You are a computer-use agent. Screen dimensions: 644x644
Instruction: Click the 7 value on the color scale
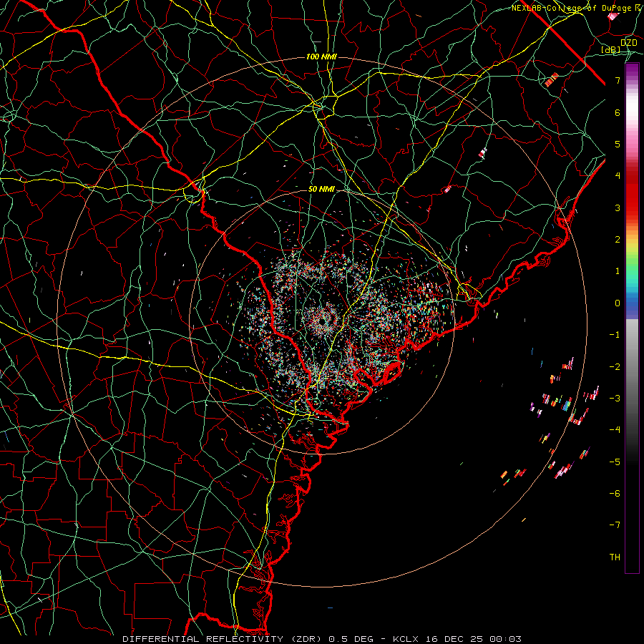pyautogui.click(x=618, y=80)
